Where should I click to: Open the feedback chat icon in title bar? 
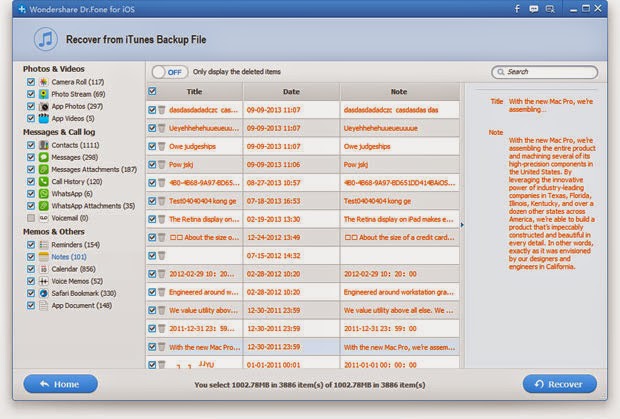click(534, 9)
